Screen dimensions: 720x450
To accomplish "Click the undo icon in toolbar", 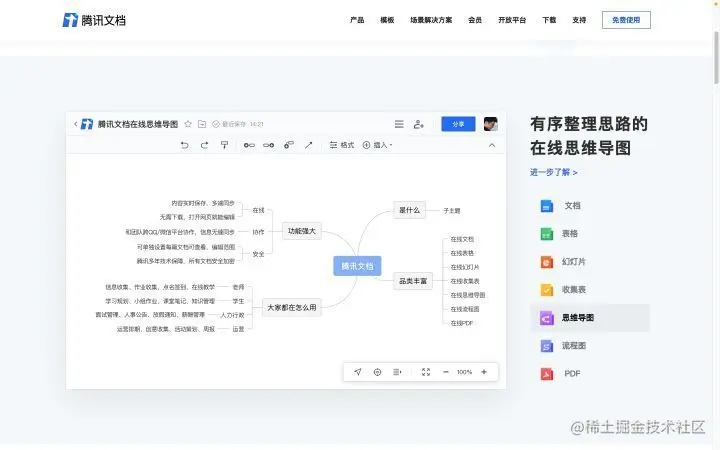I will pos(184,145).
